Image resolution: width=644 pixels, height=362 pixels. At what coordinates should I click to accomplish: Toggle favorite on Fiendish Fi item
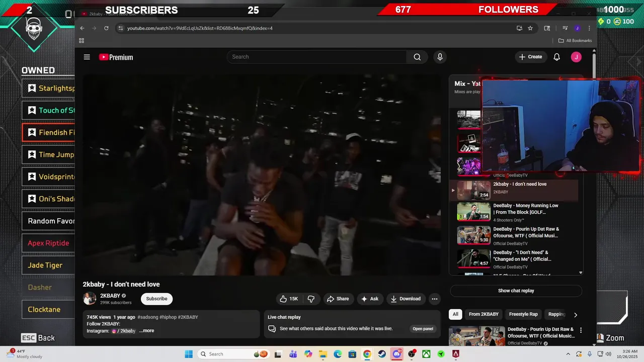tap(32, 133)
